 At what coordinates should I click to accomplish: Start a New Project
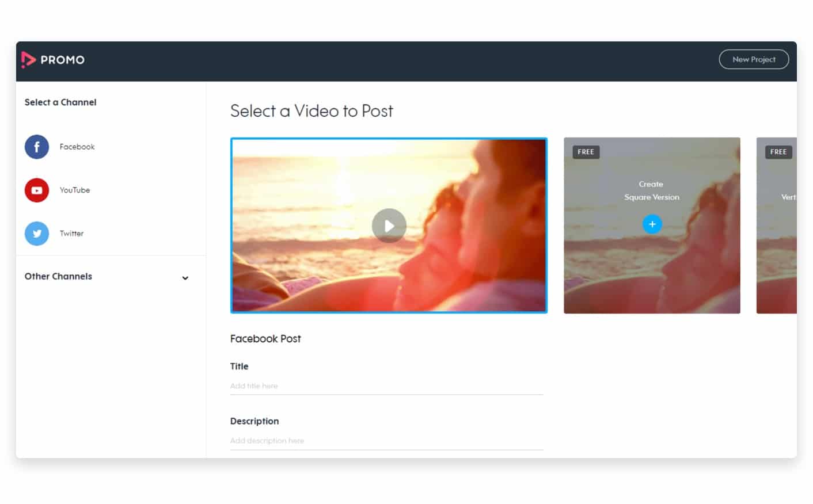point(754,59)
